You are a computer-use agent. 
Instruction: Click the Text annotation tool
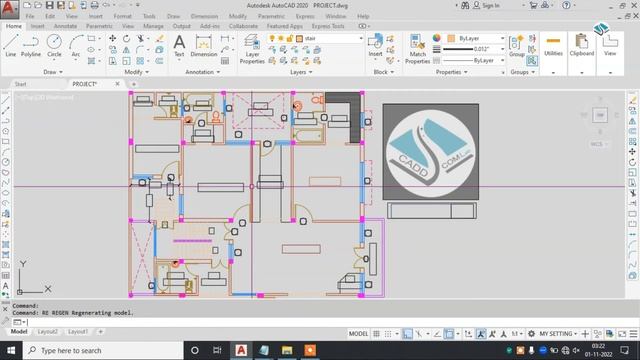[179, 45]
